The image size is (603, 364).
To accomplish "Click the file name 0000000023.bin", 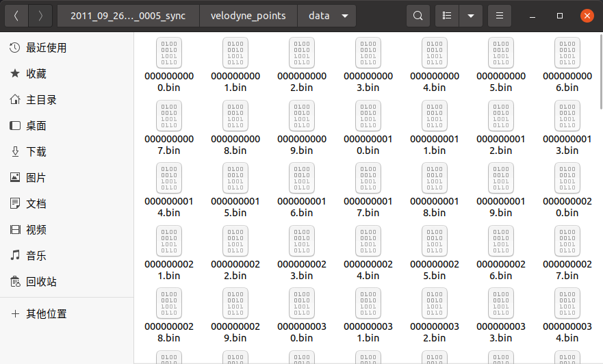I will click(302, 270).
